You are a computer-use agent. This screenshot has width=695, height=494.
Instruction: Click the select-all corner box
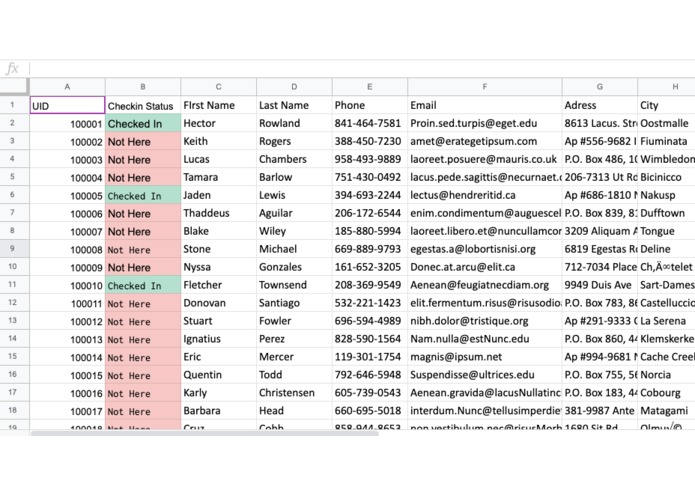pyautogui.click(x=15, y=87)
